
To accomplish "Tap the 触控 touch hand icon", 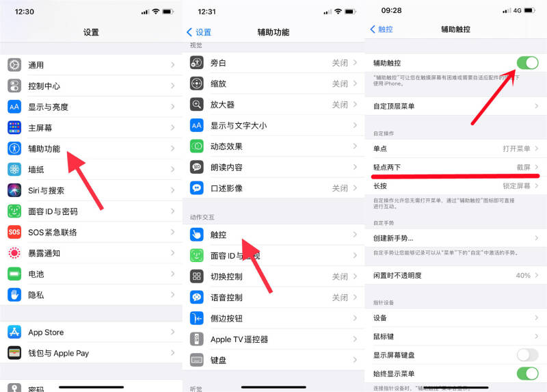I will click(197, 235).
